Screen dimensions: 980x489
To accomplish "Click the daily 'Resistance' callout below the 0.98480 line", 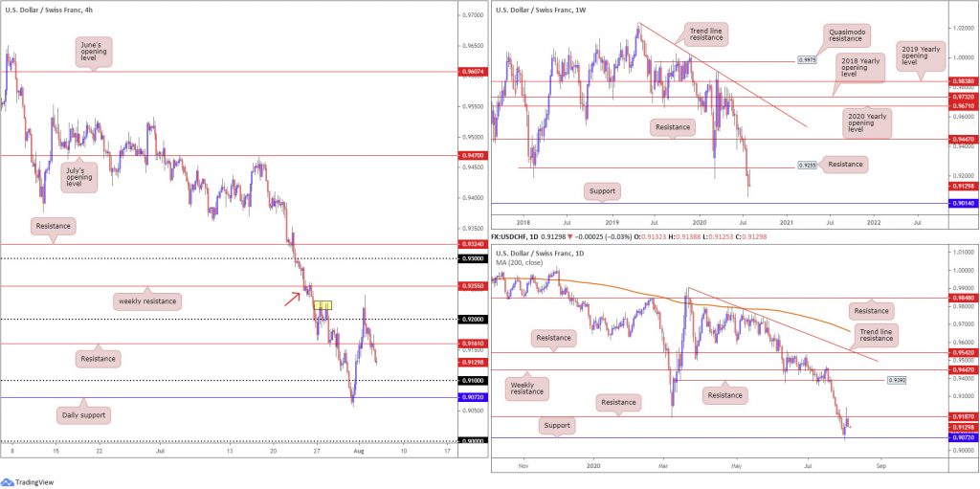I will tap(872, 311).
